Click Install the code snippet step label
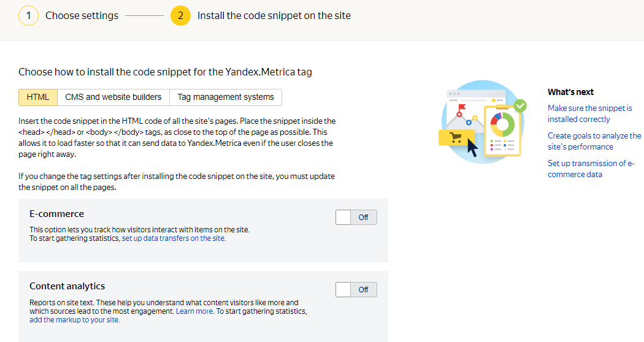The width and height of the screenshot is (644, 342). [x=274, y=15]
